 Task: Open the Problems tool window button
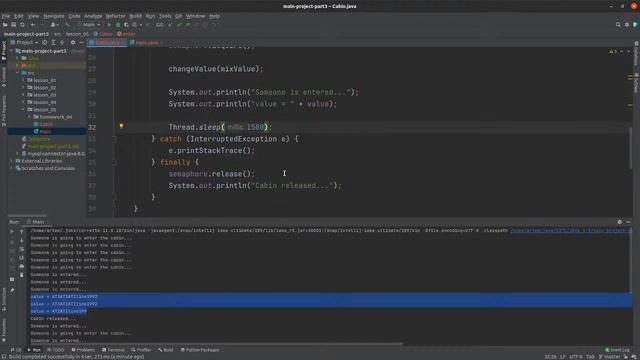pos(83,350)
